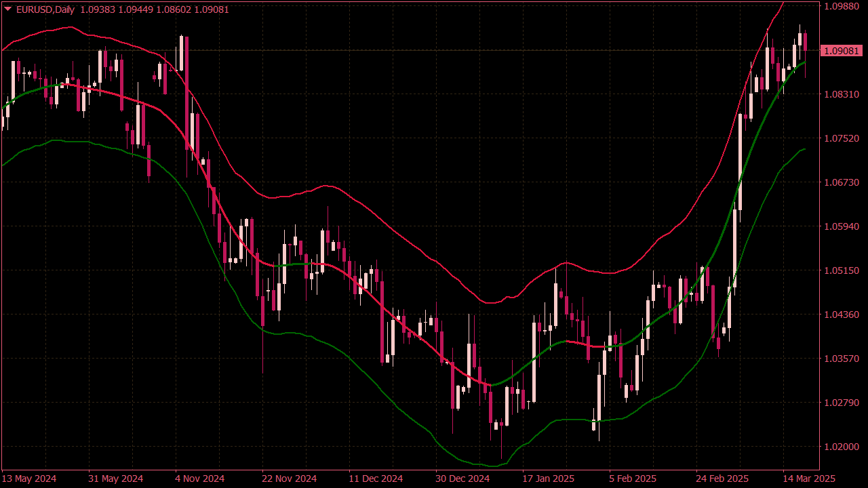Select the 14 Mar 2025 date label
868x488 pixels.
tap(809, 479)
